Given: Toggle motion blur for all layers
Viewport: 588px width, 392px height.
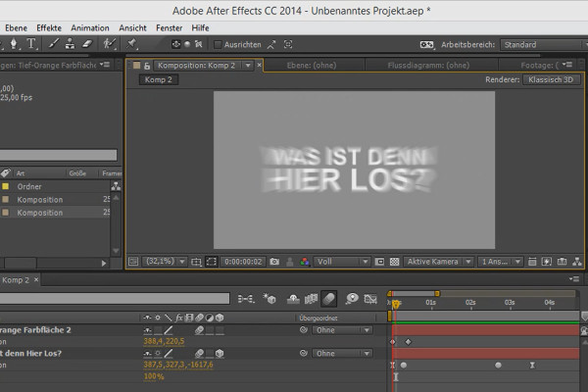Looking at the screenshot, I should 328,299.
